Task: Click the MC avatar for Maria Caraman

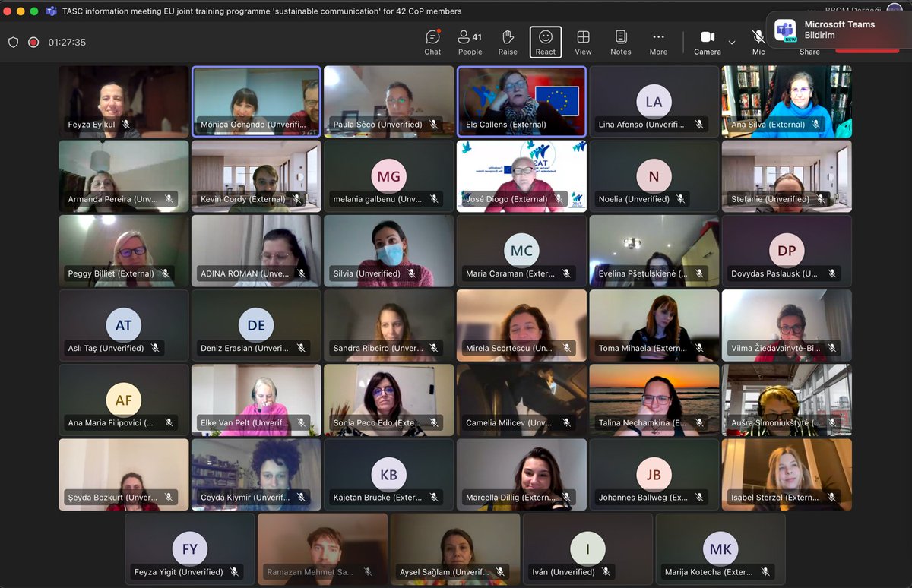Action: 521,251
